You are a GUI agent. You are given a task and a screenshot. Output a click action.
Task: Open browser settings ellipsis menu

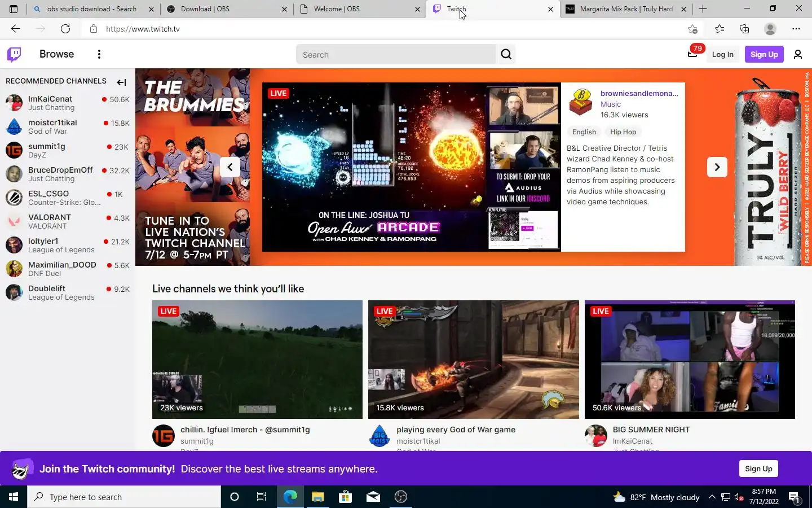click(796, 29)
